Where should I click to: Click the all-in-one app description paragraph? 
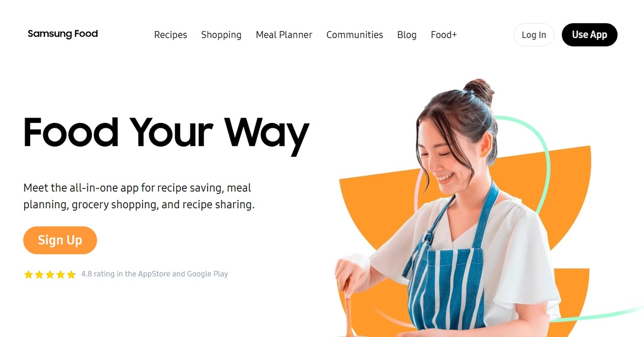coord(139,196)
